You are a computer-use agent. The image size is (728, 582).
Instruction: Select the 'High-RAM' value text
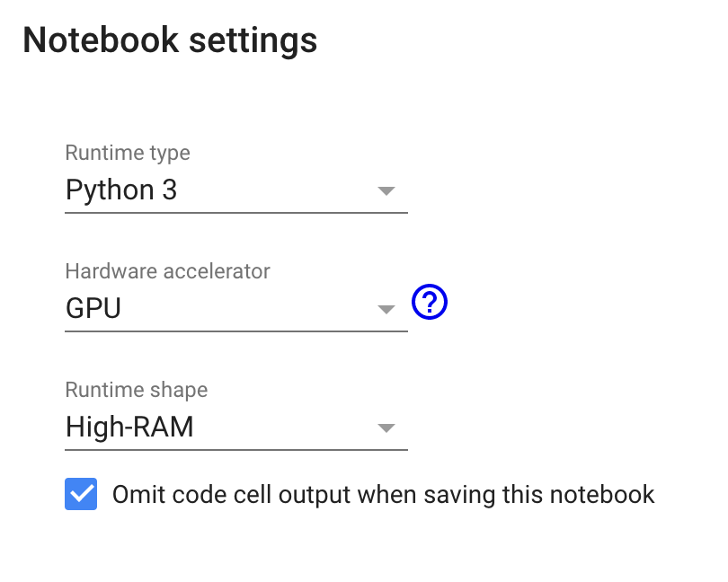click(x=129, y=427)
